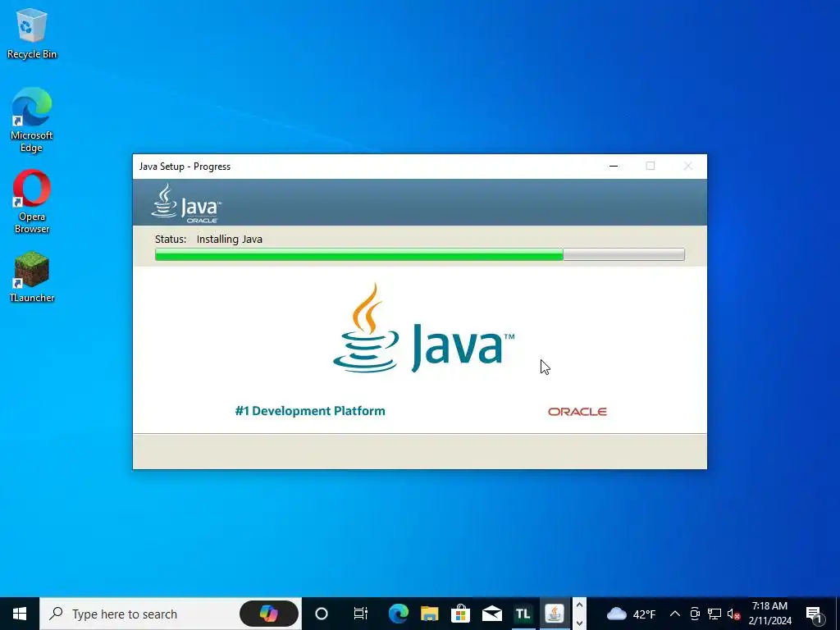The image size is (840, 630).
Task: Open the Mail app from the taskbar
Action: pyautogui.click(x=492, y=614)
